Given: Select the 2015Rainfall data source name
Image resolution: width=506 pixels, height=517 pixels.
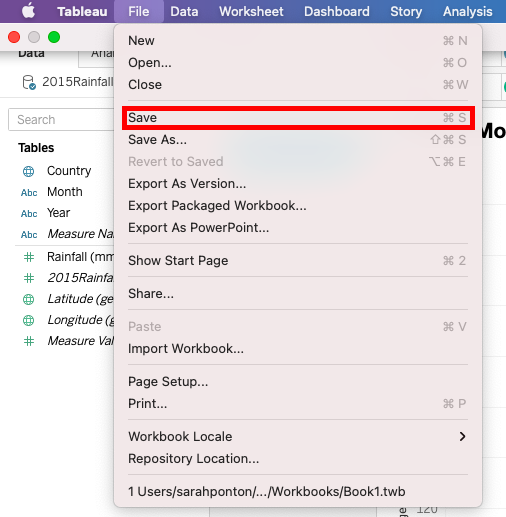Looking at the screenshot, I should [x=78, y=82].
